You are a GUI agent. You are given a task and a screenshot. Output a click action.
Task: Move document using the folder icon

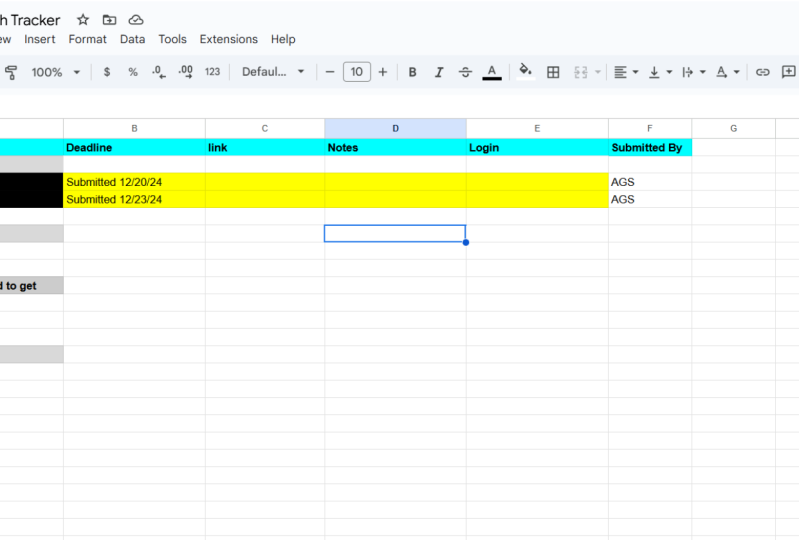point(109,20)
